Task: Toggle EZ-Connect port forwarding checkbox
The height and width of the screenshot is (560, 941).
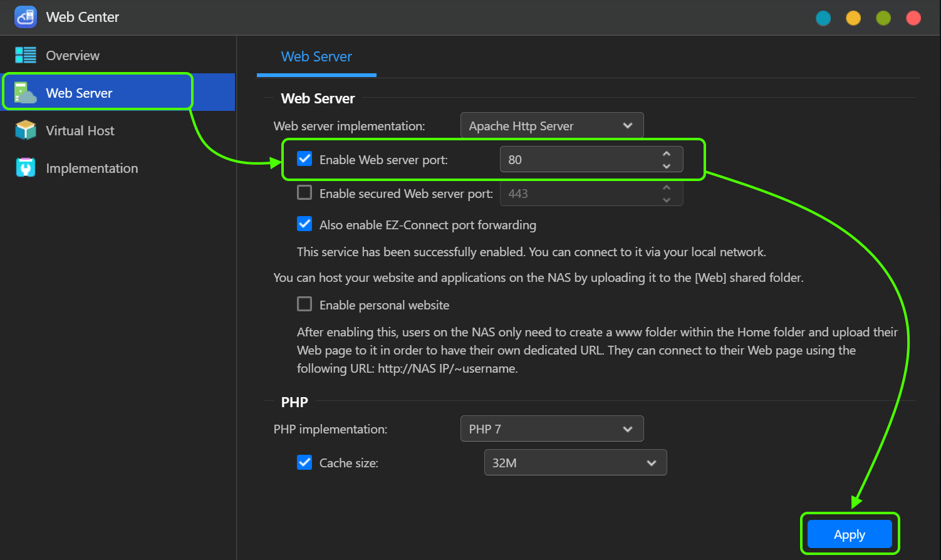Action: (304, 224)
